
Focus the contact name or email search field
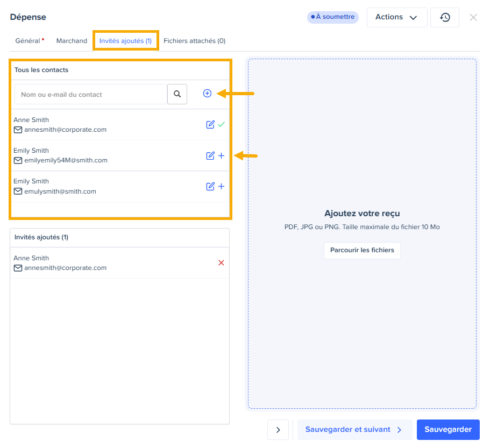(90, 94)
